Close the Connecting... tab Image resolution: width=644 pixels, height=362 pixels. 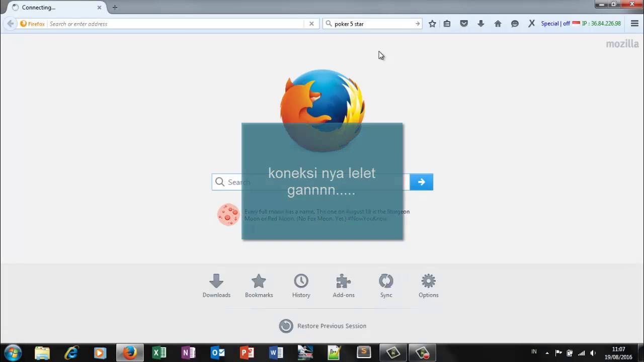pos(99,8)
